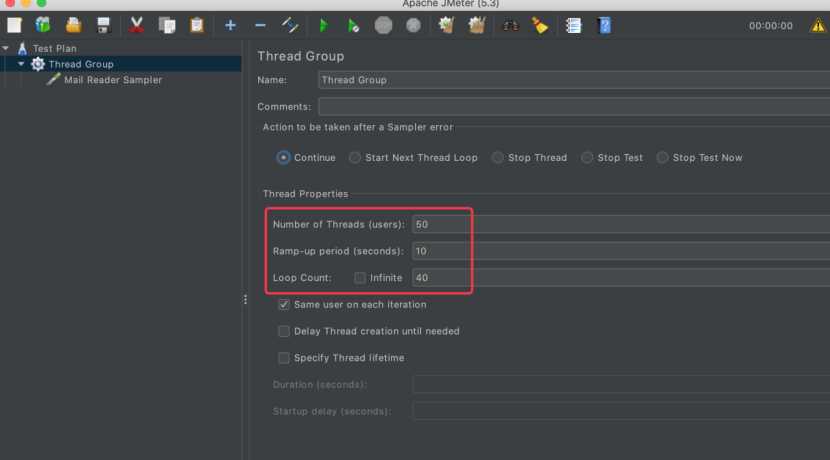This screenshot has width=830, height=460.
Task: Expand all with the plus icon
Action: 230,25
